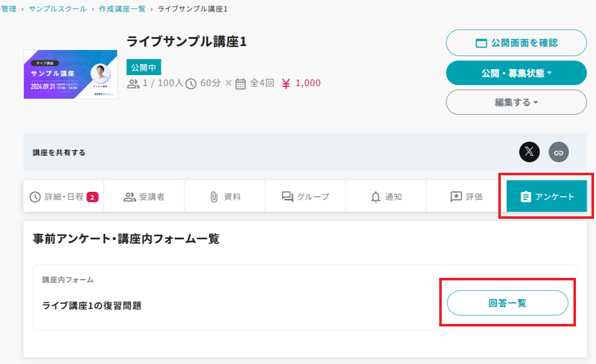Click the chat bubbles icon on グループ tab

[287, 197]
